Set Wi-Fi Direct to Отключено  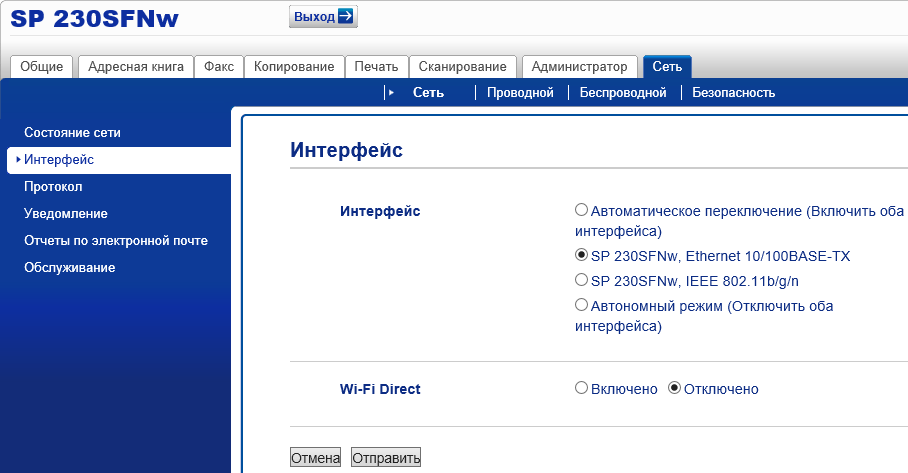(674, 388)
